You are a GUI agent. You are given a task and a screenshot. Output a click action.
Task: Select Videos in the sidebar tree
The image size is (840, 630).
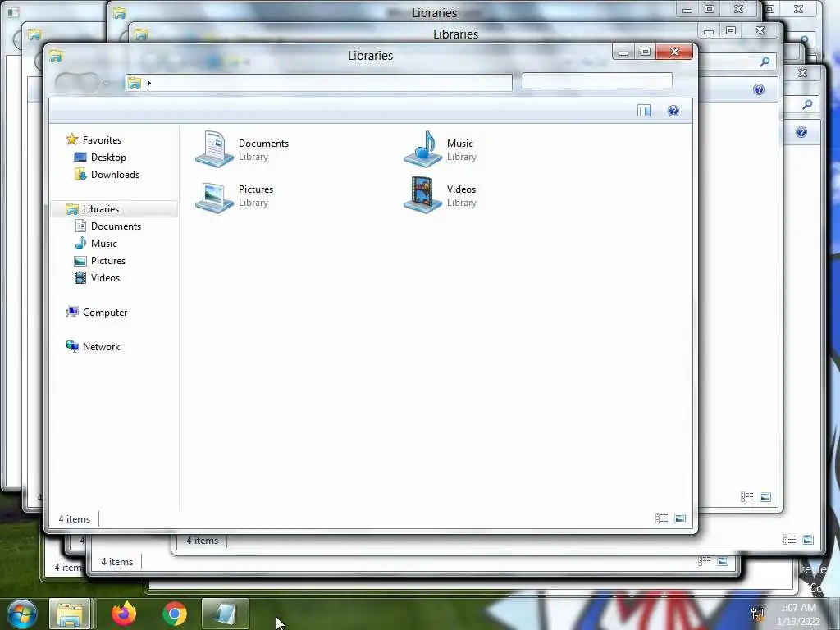[x=97, y=277]
